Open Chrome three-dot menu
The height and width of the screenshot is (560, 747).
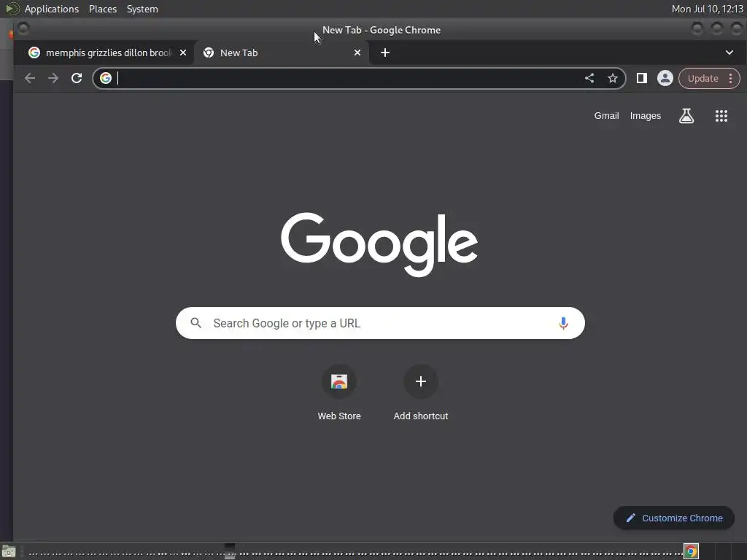click(x=730, y=79)
